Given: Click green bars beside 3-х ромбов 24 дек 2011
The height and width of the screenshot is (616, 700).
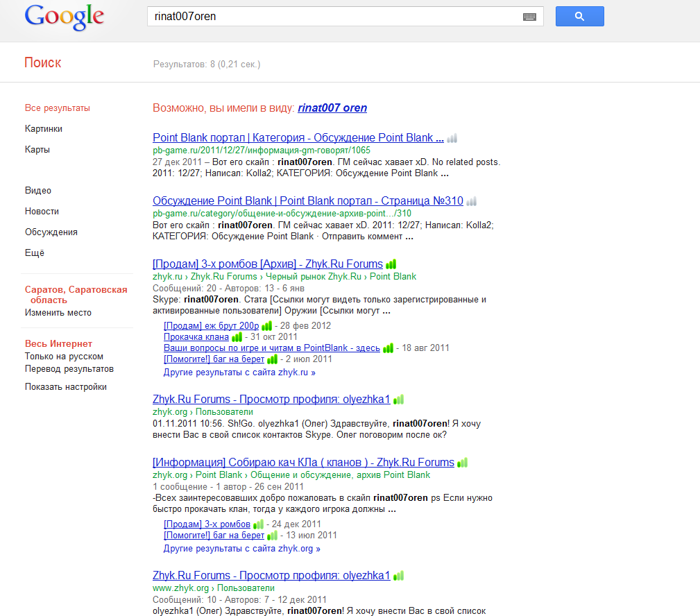Looking at the screenshot, I should coord(259,525).
